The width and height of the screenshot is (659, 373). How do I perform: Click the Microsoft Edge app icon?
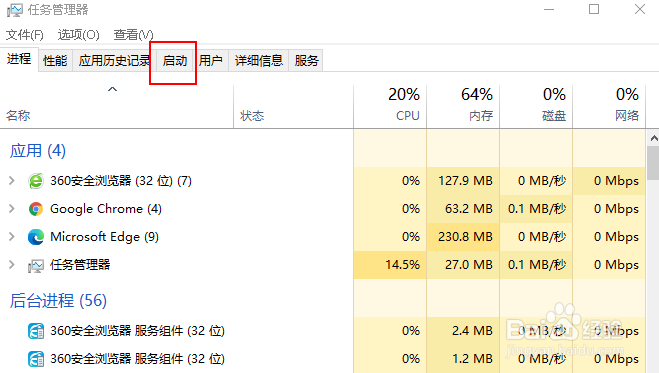[x=36, y=237]
